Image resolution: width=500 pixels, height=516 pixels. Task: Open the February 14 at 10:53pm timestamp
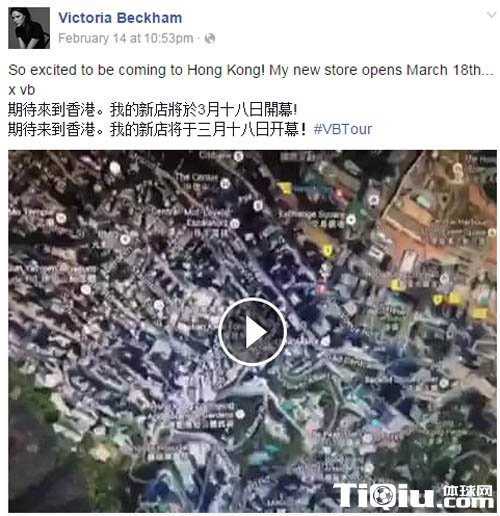pyautogui.click(x=126, y=38)
